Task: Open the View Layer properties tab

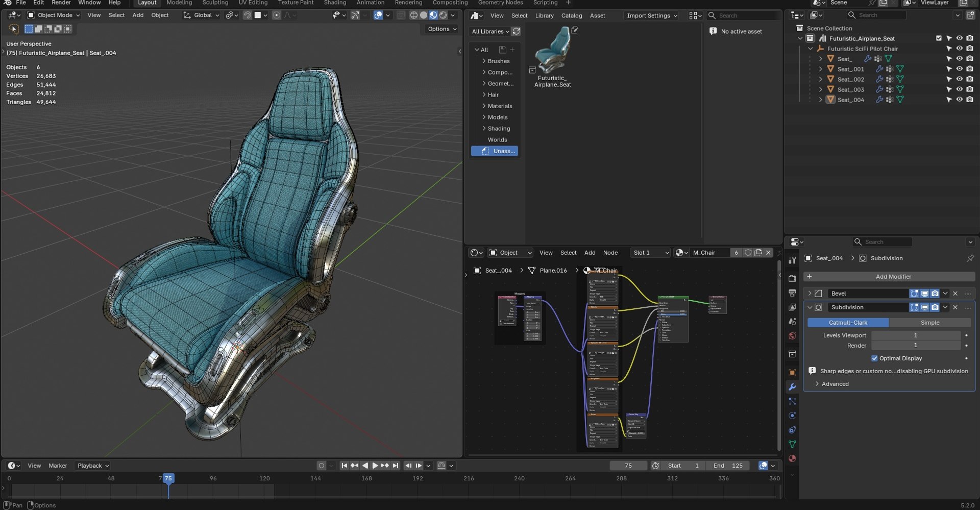Action: pos(792,307)
